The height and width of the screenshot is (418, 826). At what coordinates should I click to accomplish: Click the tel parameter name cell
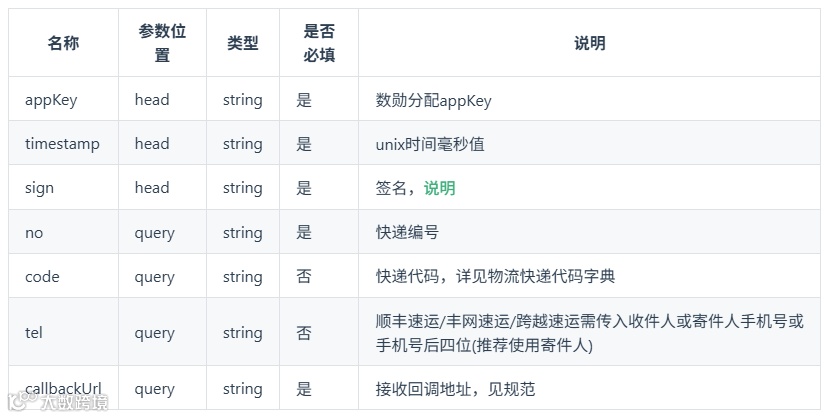point(34,333)
